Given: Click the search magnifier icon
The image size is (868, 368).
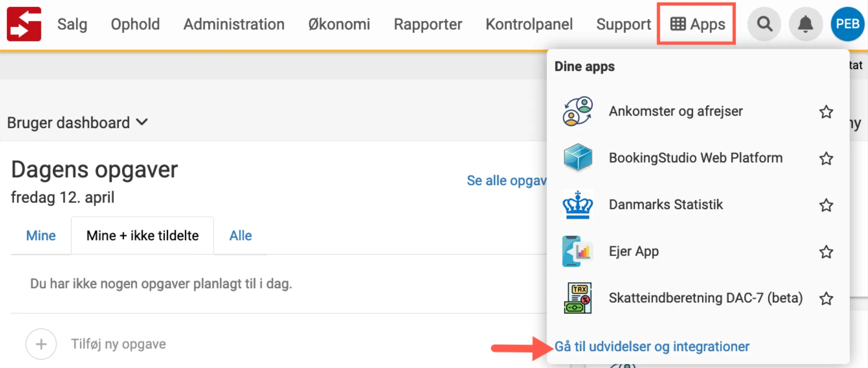Looking at the screenshot, I should (x=764, y=24).
